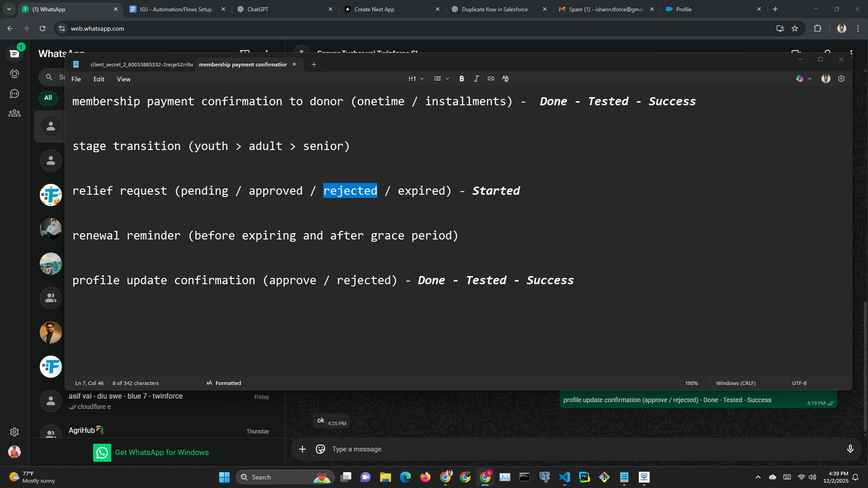Open the Copilot dropdown in Notepad
This screenshot has width=868, height=488.
[809, 79]
